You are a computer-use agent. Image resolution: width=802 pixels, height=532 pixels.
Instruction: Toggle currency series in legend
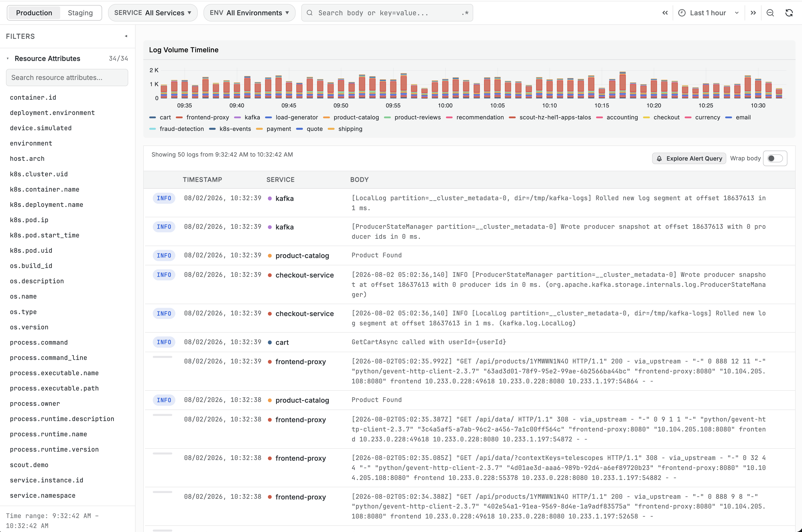[x=703, y=117]
